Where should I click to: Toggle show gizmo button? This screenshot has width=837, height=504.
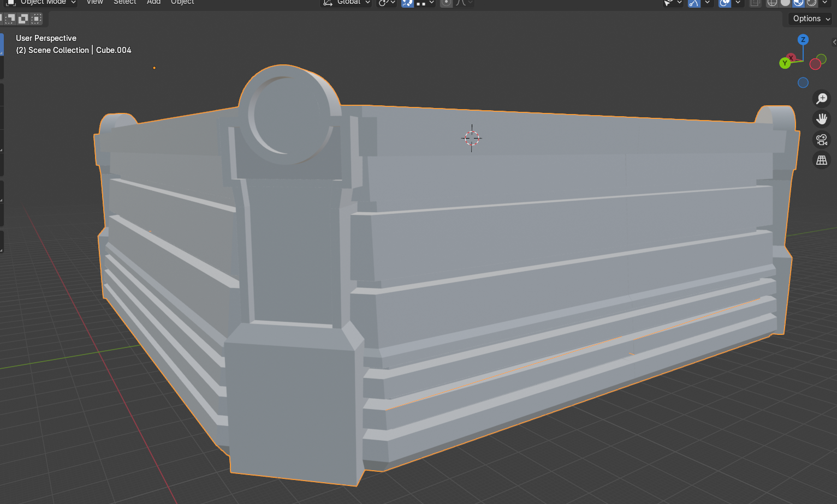coord(694,3)
